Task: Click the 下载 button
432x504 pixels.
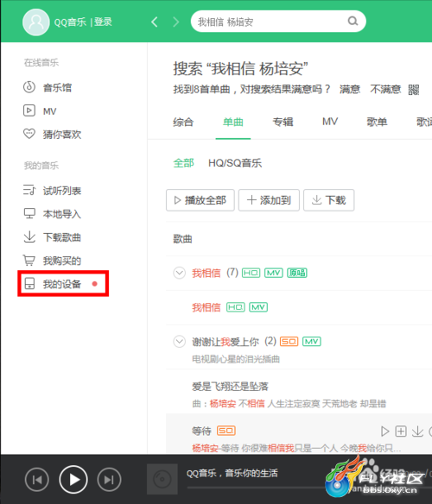Action: click(328, 200)
